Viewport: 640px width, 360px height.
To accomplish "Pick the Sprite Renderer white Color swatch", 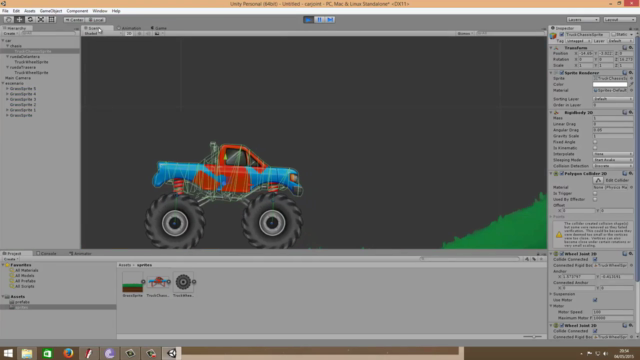I will pyautogui.click(x=610, y=84).
